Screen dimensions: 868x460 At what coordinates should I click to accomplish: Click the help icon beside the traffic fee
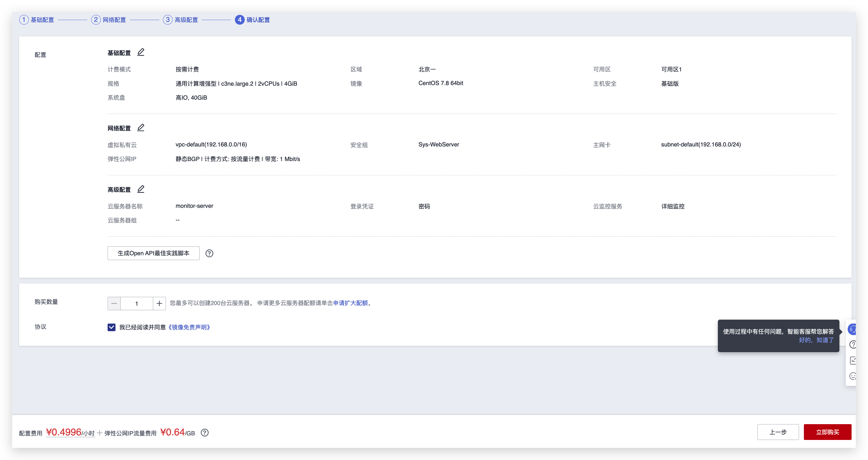pos(204,432)
